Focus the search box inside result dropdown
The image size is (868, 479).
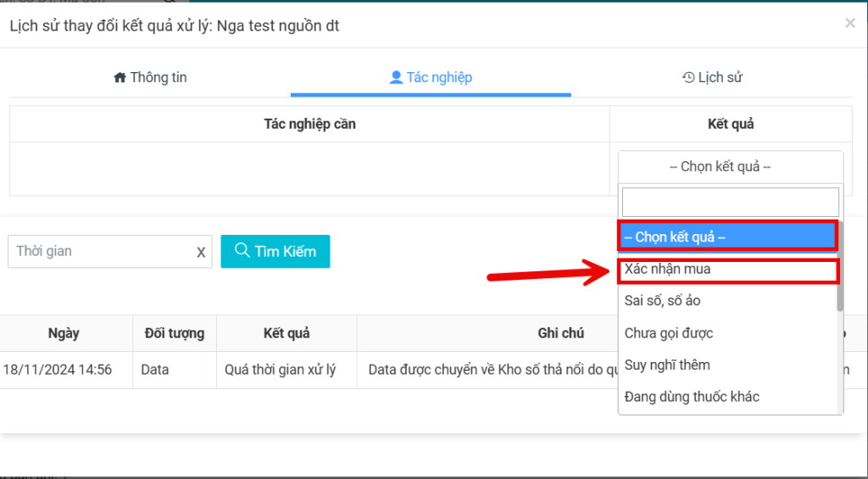(730, 203)
